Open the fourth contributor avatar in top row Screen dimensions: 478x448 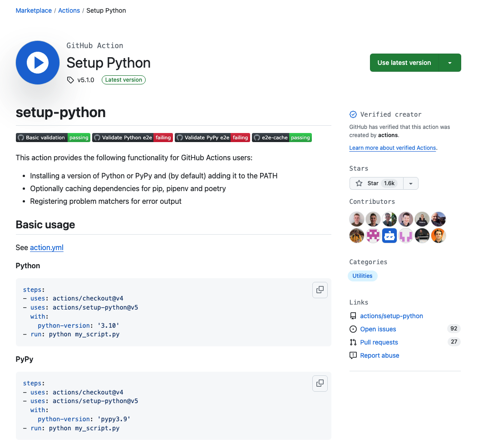(406, 219)
